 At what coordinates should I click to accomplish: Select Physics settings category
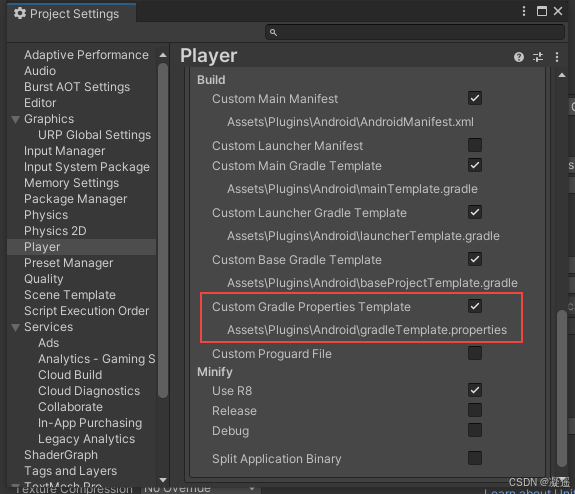click(46, 215)
